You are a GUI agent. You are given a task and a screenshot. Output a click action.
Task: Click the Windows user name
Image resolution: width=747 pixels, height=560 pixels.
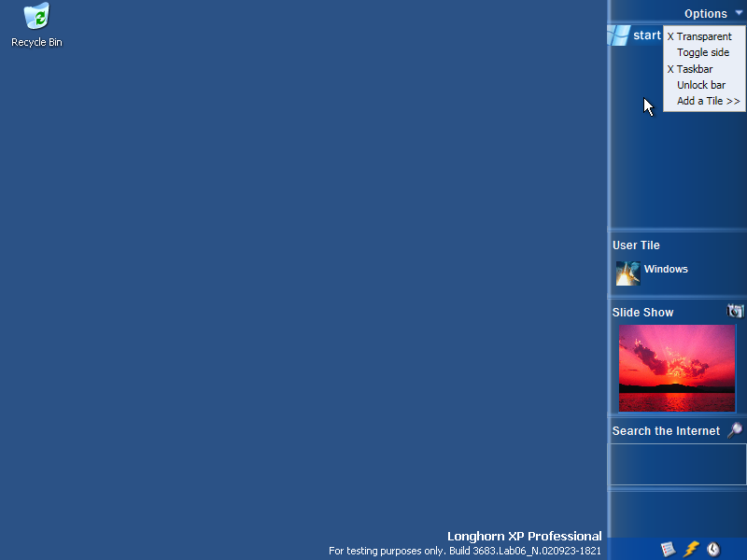coord(666,269)
